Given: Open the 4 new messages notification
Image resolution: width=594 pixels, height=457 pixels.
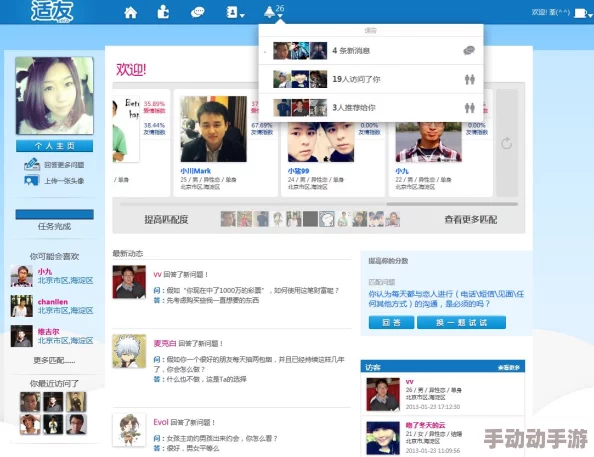Looking at the screenshot, I should pos(371,50).
